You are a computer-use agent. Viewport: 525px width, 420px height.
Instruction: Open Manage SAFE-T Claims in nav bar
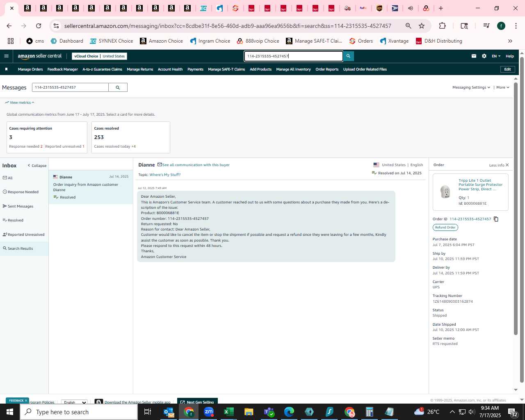(x=226, y=69)
